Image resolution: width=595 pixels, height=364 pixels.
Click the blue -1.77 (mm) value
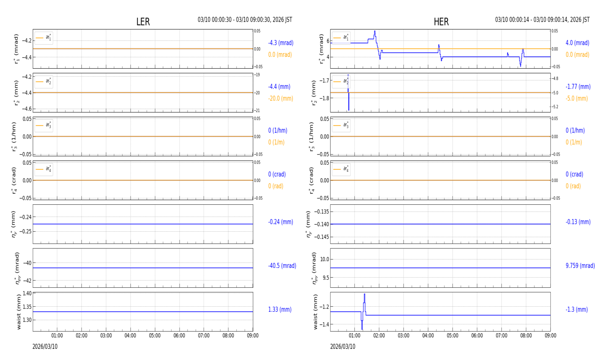(x=578, y=87)
